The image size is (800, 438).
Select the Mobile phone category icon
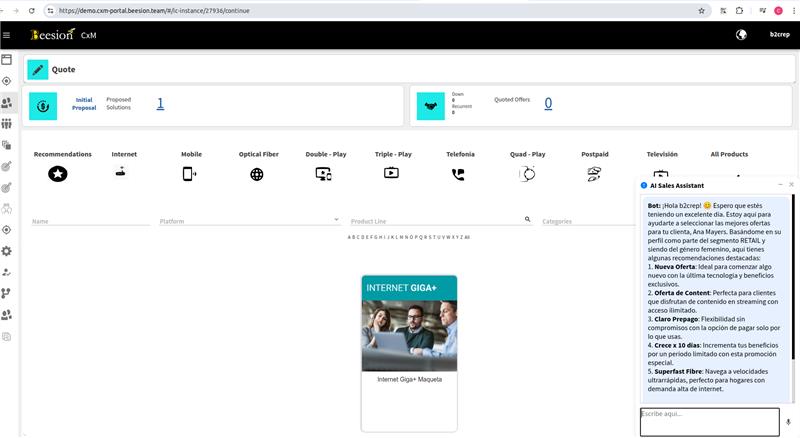[x=189, y=174]
